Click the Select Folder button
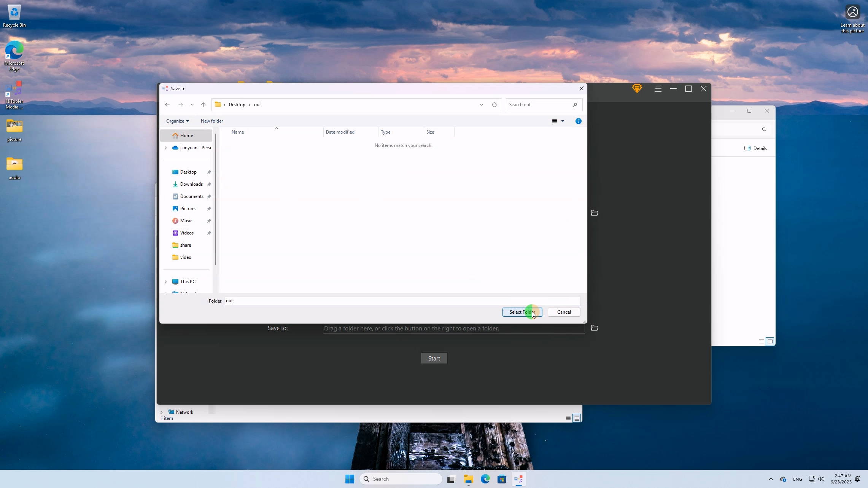This screenshot has height=488, width=868. click(521, 312)
